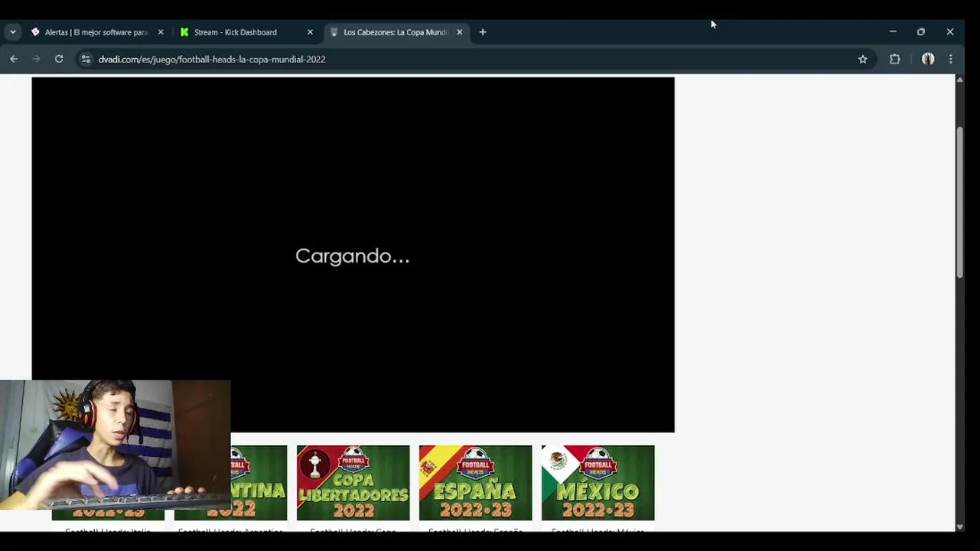Open the Argentina 2022 game thumbnail
The width and height of the screenshot is (980, 551).
point(259,483)
